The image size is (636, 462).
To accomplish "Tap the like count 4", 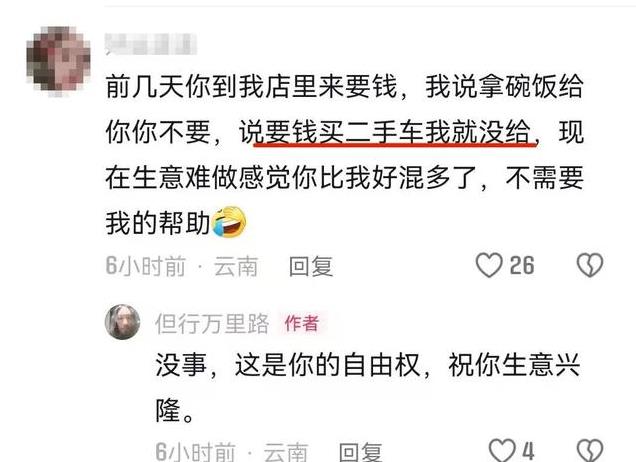I will (x=528, y=451).
